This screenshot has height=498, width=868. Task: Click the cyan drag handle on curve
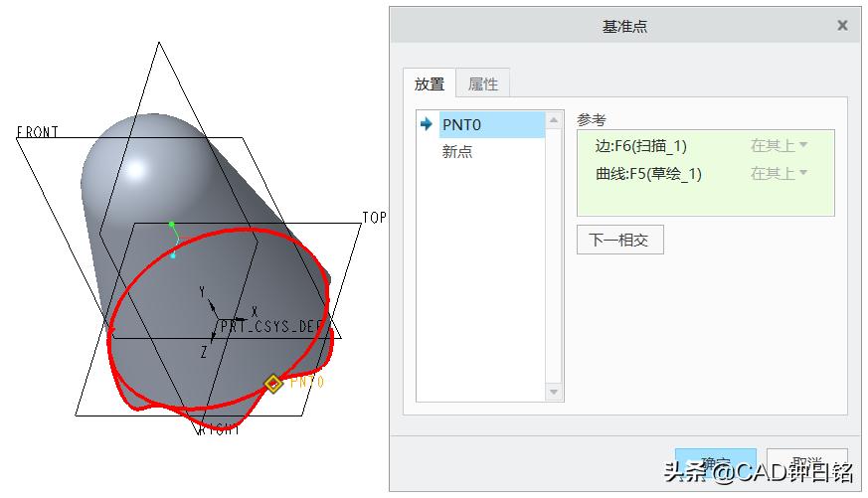point(173,255)
